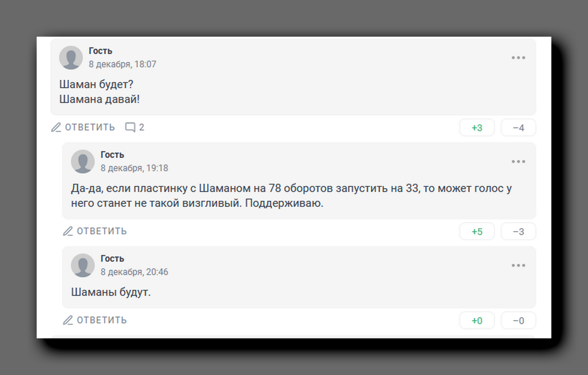
Task: Downvote the first comment using −4
Action: pyautogui.click(x=518, y=127)
